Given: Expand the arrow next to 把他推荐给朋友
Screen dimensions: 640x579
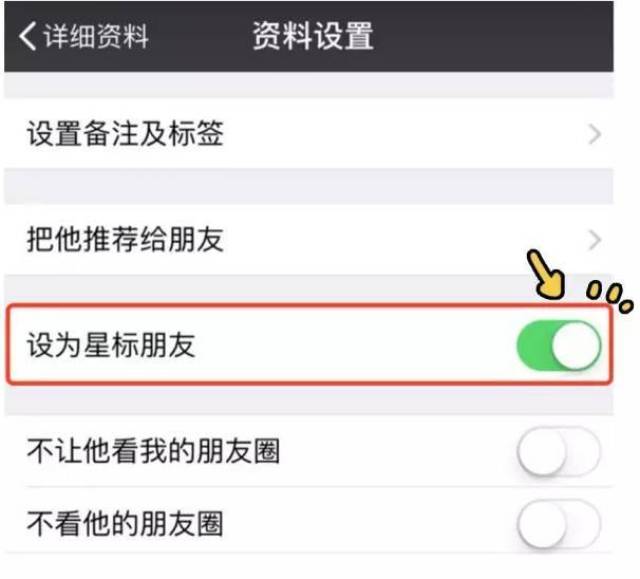Looking at the screenshot, I should point(595,240).
